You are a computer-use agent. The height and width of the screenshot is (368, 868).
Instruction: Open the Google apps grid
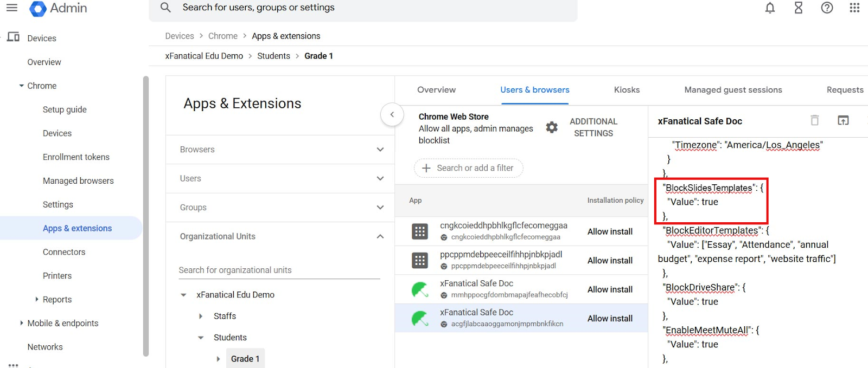pyautogui.click(x=854, y=8)
